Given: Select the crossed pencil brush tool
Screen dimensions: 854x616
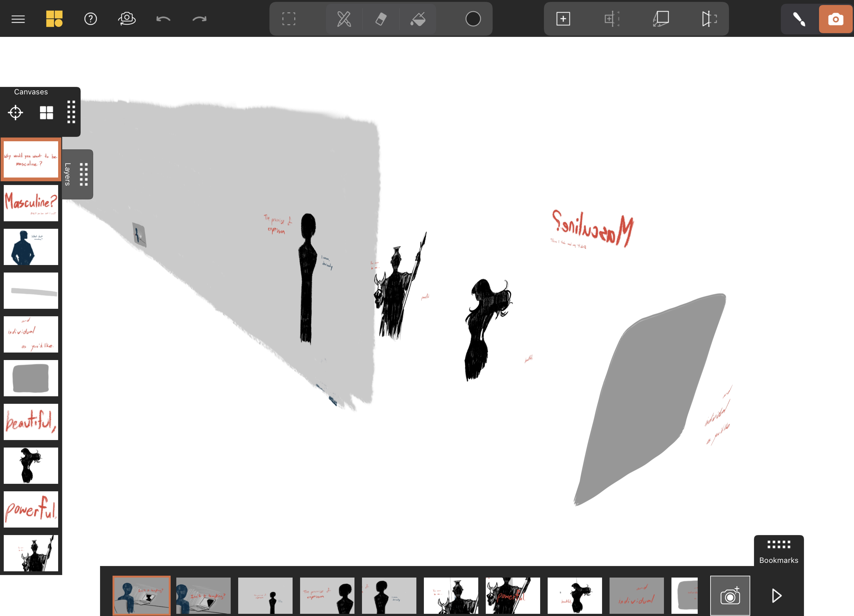Looking at the screenshot, I should (x=344, y=19).
